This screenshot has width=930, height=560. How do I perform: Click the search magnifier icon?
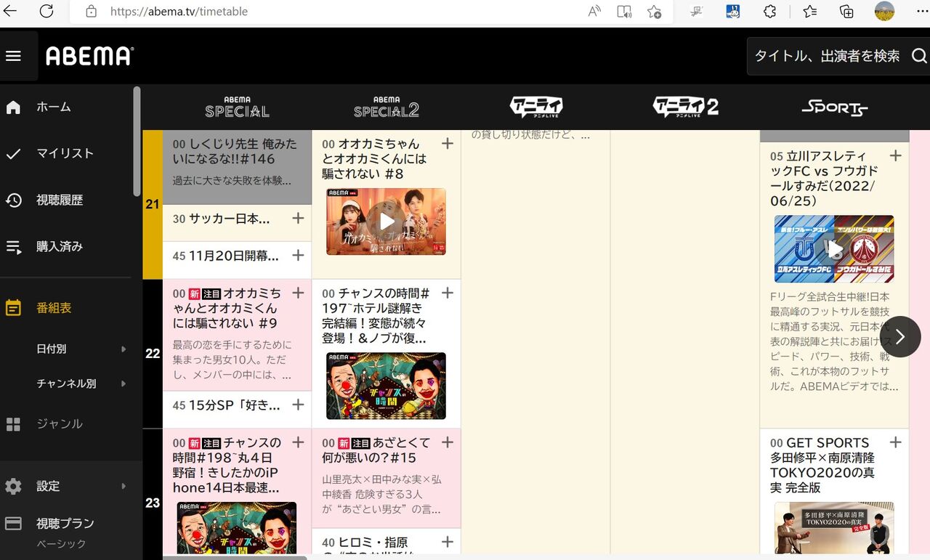pyautogui.click(x=920, y=55)
